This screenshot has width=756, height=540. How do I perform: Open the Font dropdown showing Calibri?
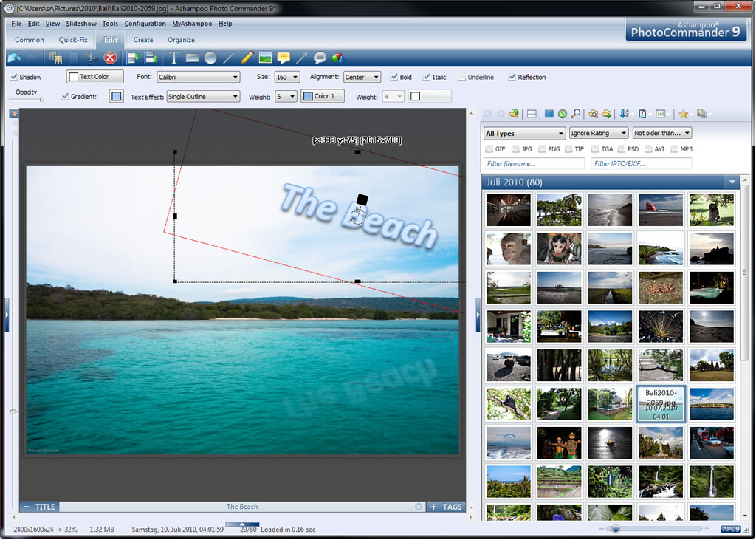pos(199,77)
